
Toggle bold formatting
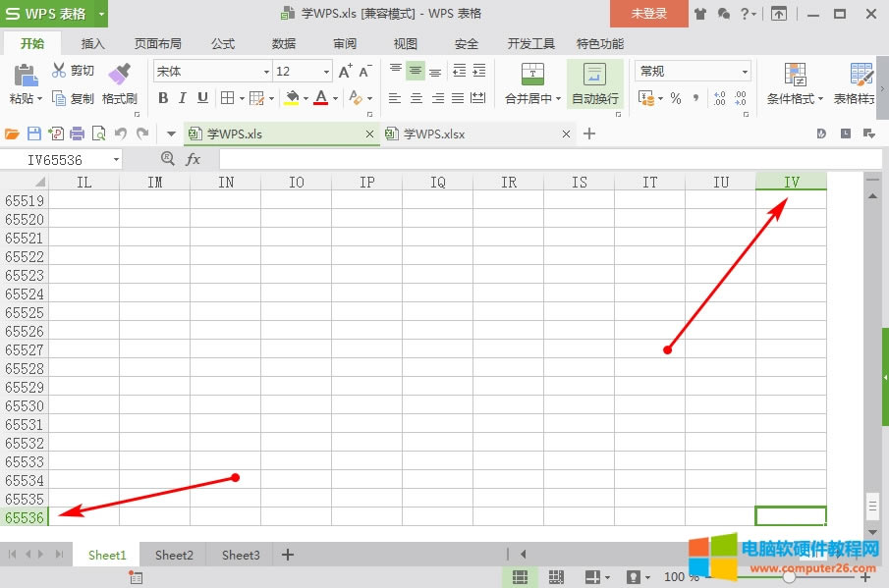163,98
